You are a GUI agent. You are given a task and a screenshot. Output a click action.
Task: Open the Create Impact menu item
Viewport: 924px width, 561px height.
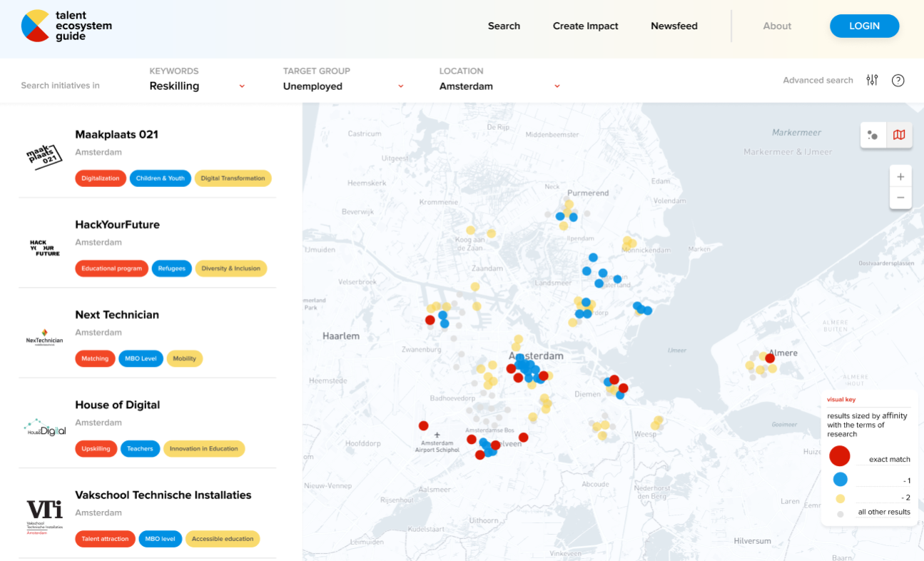tap(586, 26)
